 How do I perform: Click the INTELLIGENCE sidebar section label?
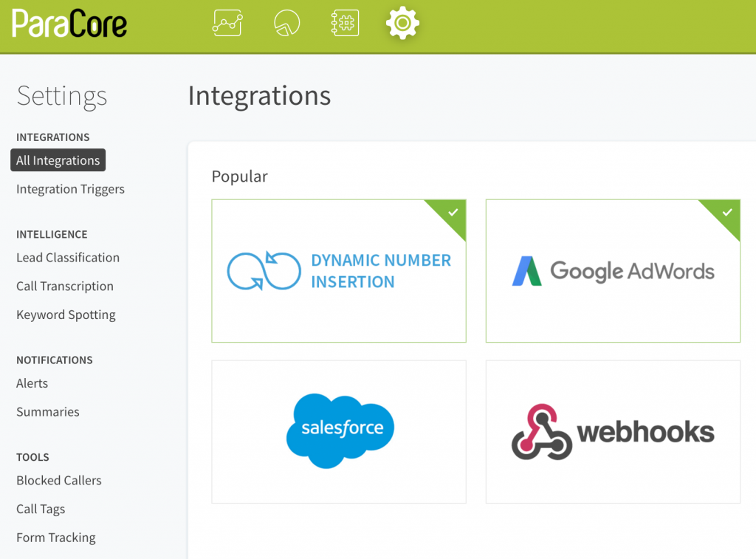point(52,234)
